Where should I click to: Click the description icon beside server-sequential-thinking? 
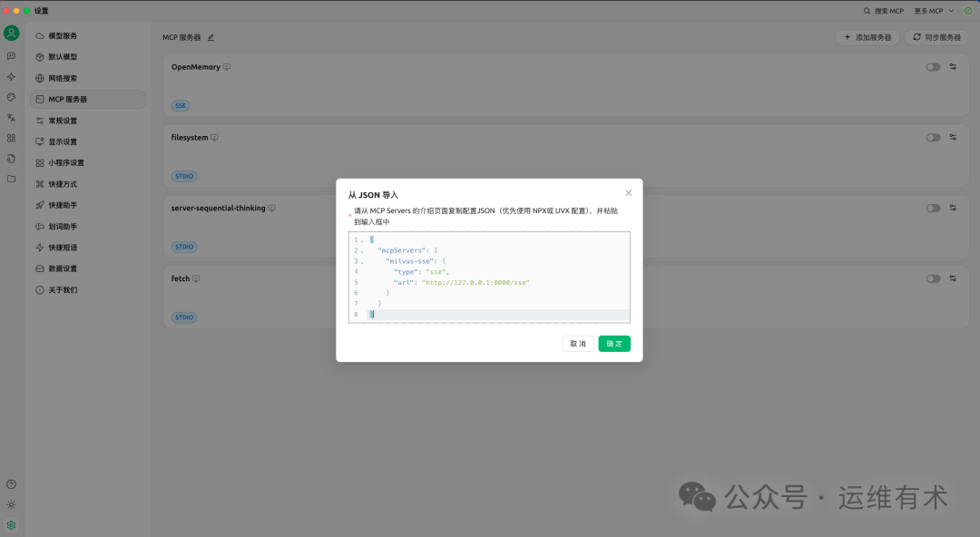(272, 208)
